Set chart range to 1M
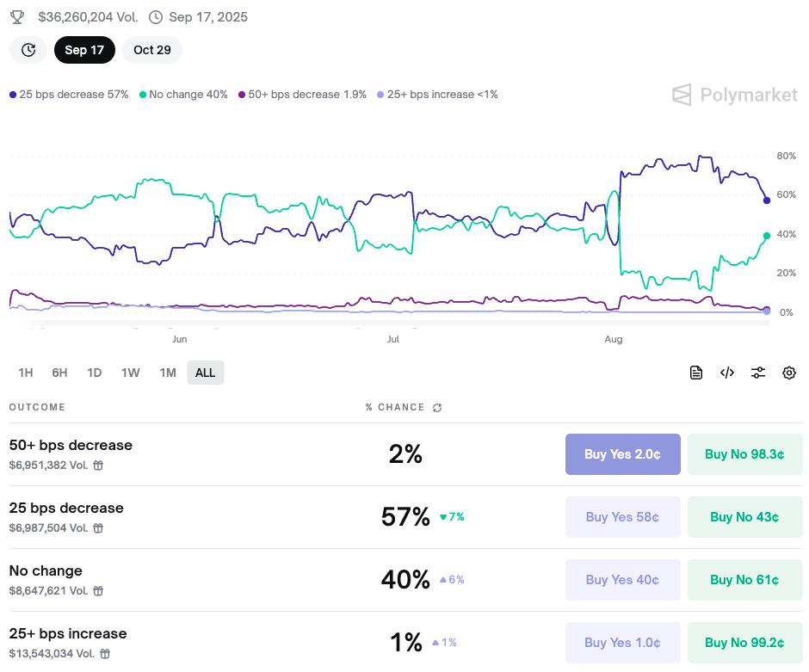The height and width of the screenshot is (672, 809). pyautogui.click(x=168, y=373)
